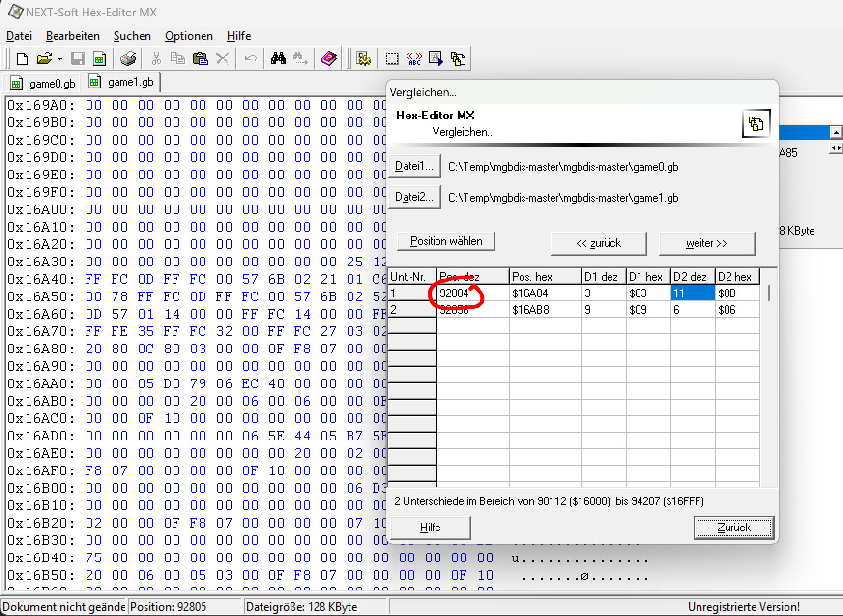Click the Position wählen button
843x616 pixels.
(446, 241)
